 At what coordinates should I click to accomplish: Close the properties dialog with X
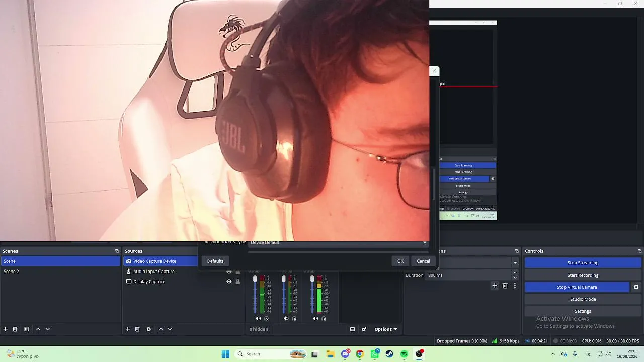click(434, 71)
